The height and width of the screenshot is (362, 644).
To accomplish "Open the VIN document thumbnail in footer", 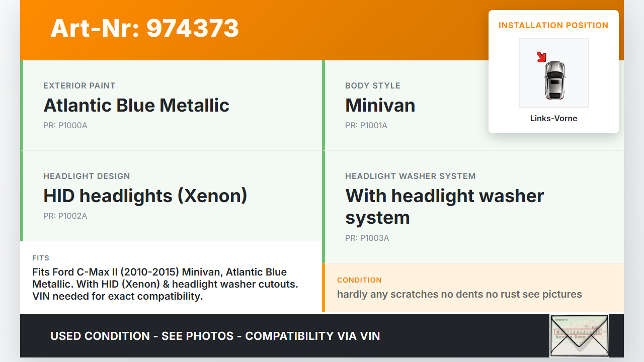I will tap(579, 335).
